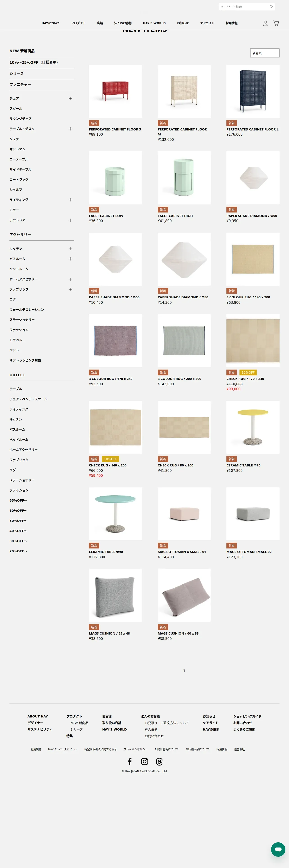Image resolution: width=289 pixels, height=868 pixels.
Task: Expand the チェア category plus icon
Action: pyautogui.click(x=71, y=98)
